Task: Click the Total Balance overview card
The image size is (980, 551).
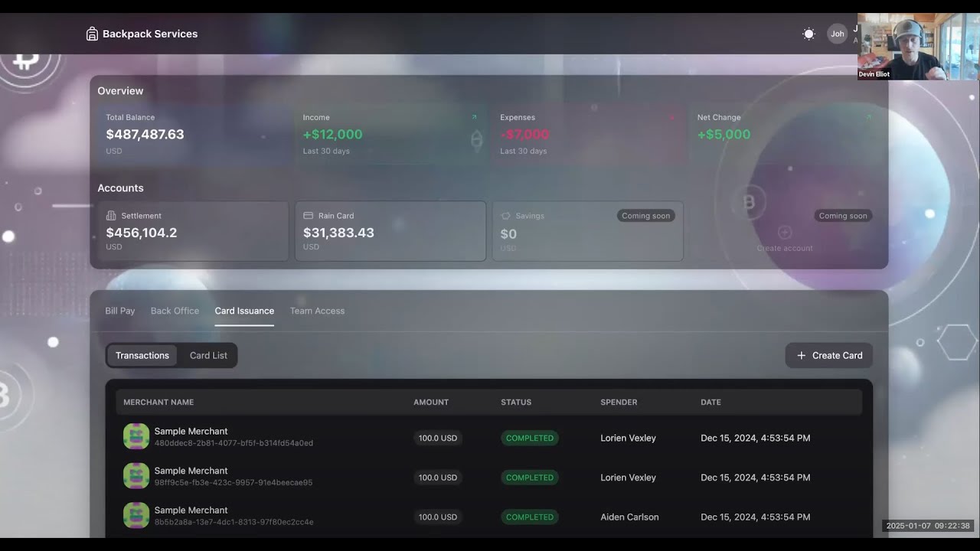Action: point(194,134)
